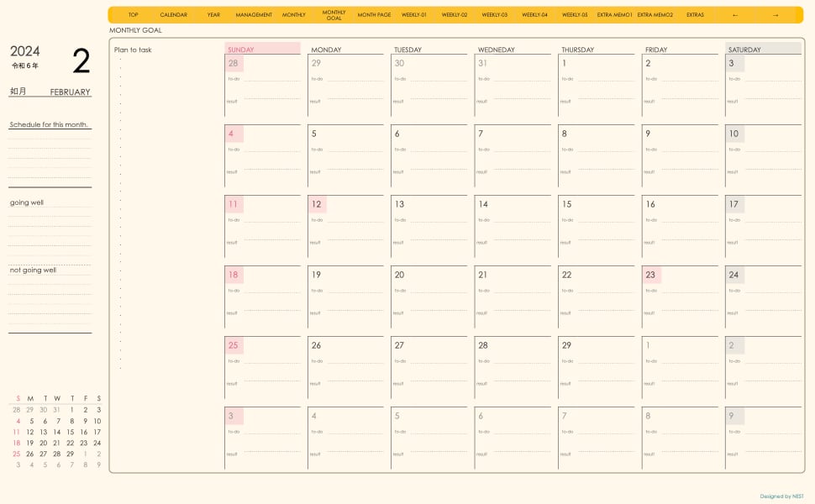815x504 pixels.
Task: Select the MONTH PAGE tab
Action: [x=374, y=15]
